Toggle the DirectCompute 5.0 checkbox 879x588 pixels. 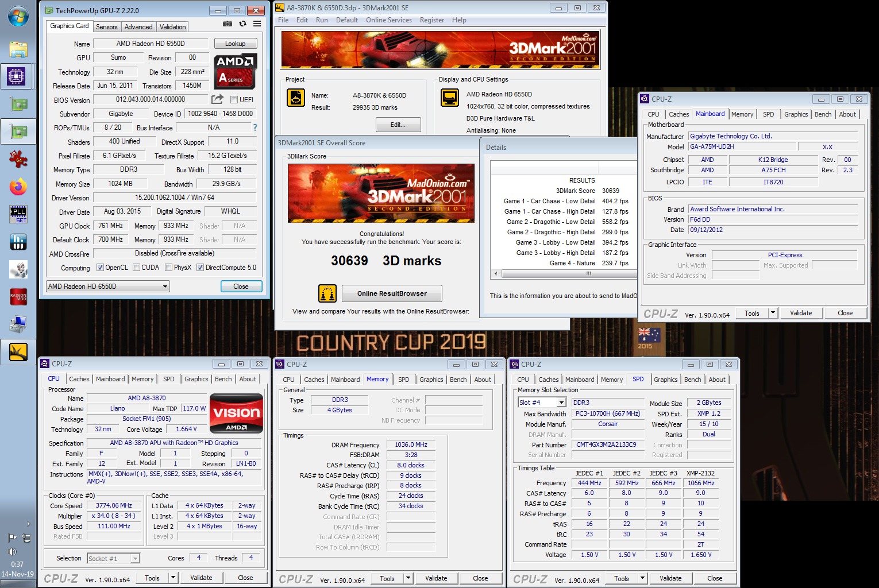point(200,268)
